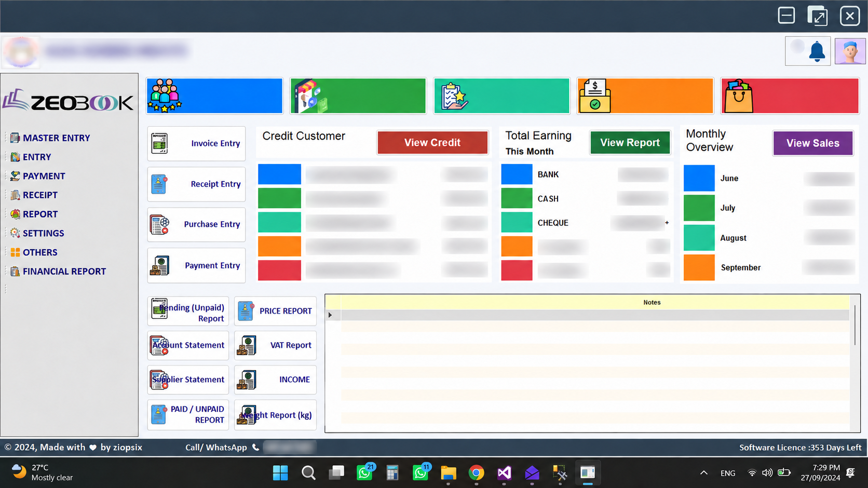Click the teal swatch beside CHEQUE
This screenshot has width=868, height=488.
pos(517,222)
